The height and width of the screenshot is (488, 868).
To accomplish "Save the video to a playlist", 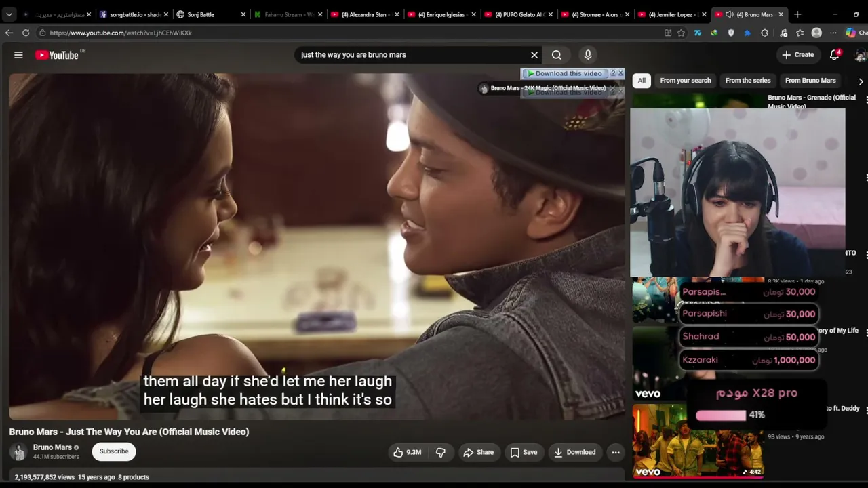I will [524, 452].
